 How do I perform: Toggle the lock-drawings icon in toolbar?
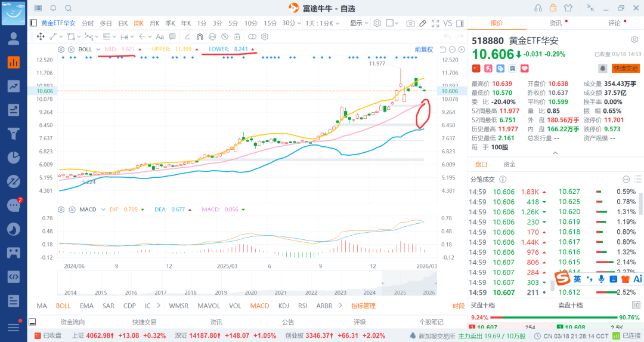click(x=212, y=36)
